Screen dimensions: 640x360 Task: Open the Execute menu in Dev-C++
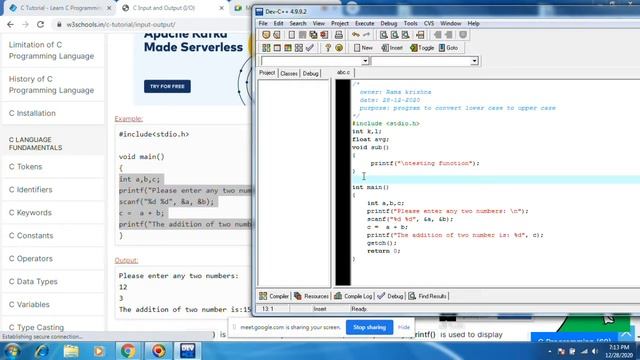click(x=364, y=24)
